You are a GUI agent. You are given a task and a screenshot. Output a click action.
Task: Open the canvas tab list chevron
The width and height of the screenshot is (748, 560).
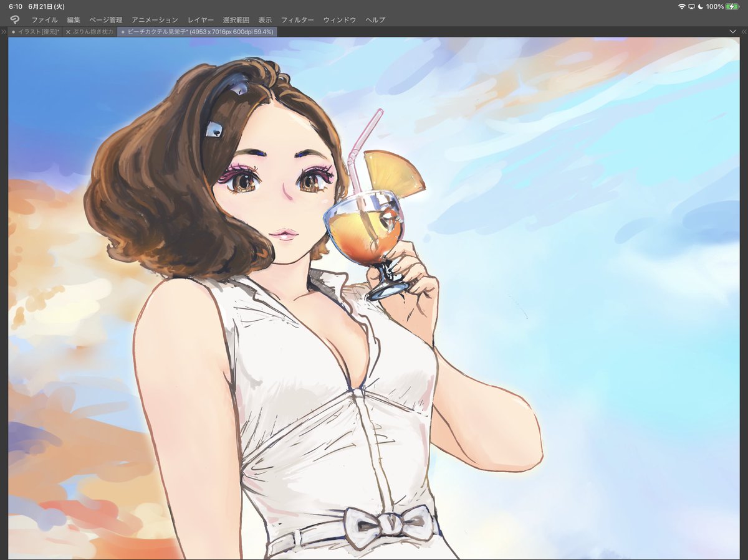[732, 31]
